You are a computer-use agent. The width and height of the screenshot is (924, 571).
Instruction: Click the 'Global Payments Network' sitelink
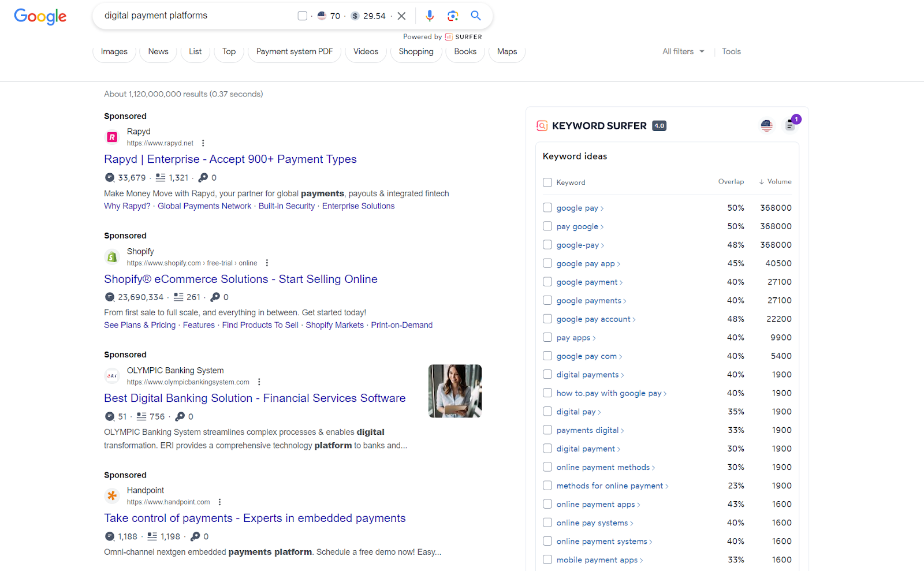[x=204, y=206]
